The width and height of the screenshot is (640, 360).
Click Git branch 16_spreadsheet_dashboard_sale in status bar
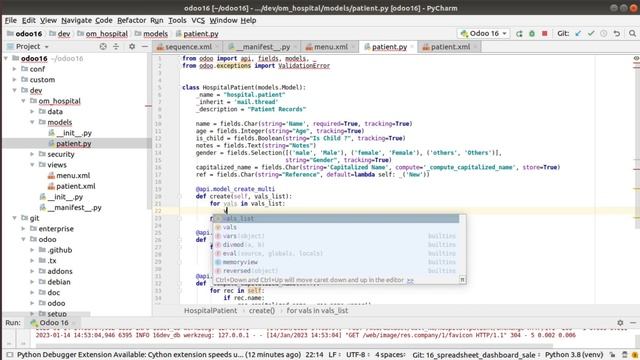(476, 355)
